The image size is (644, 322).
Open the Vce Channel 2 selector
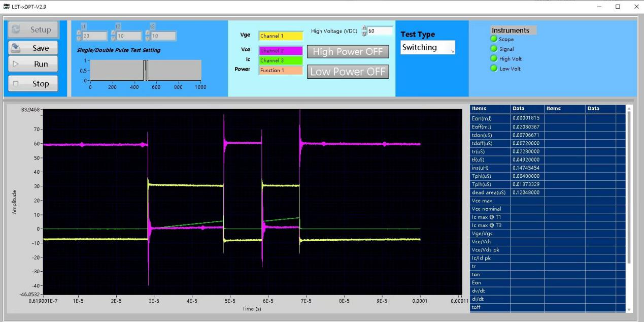coord(281,51)
